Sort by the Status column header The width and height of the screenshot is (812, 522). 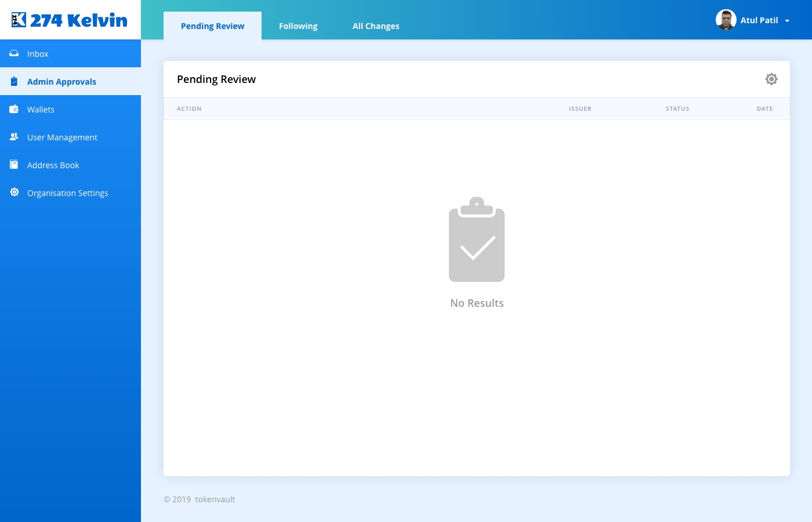point(677,108)
